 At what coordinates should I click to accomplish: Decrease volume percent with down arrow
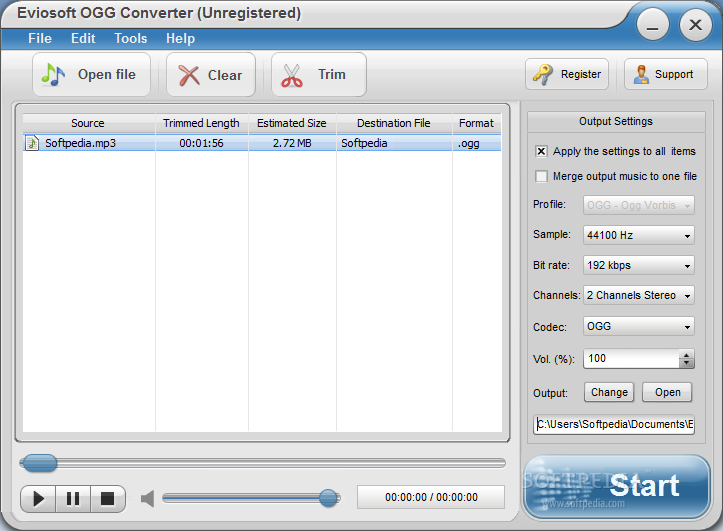point(687,363)
